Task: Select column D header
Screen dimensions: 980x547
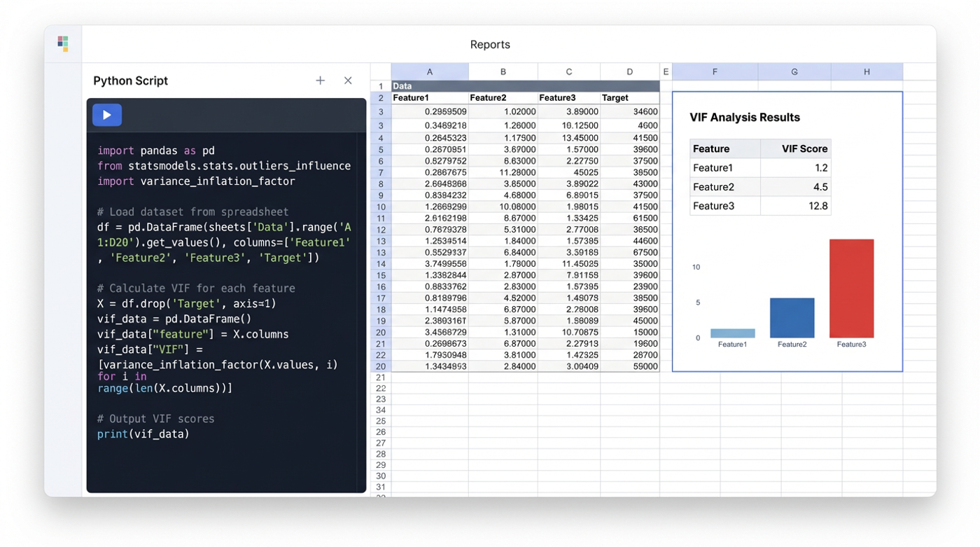Action: (x=630, y=71)
